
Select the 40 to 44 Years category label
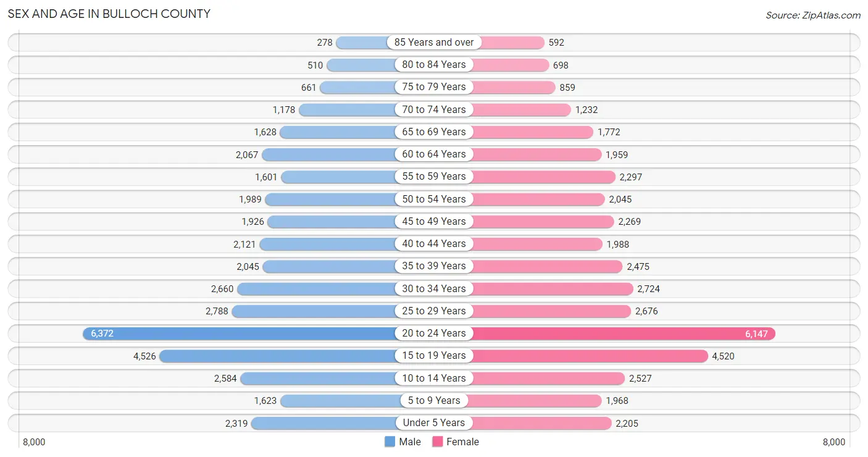pos(435,243)
